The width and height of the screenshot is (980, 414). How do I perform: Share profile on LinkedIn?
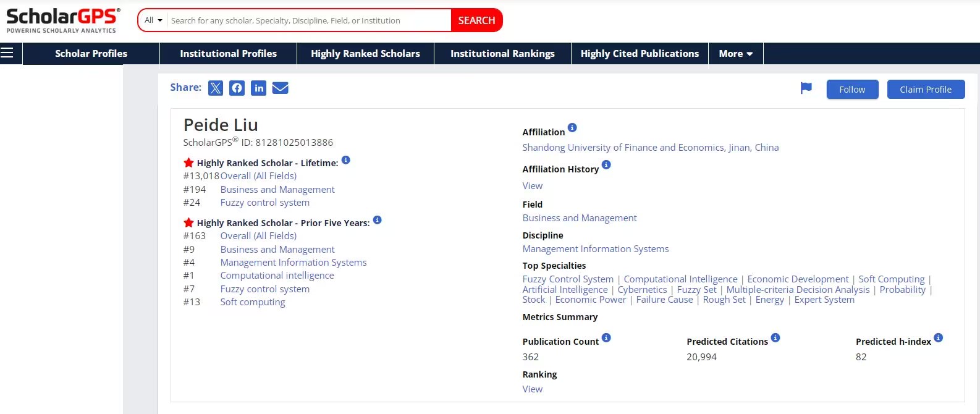[259, 88]
